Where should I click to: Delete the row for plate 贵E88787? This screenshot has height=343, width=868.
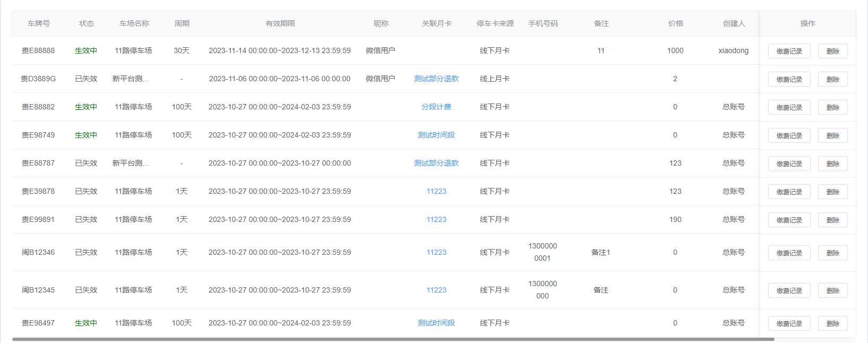pyautogui.click(x=832, y=164)
